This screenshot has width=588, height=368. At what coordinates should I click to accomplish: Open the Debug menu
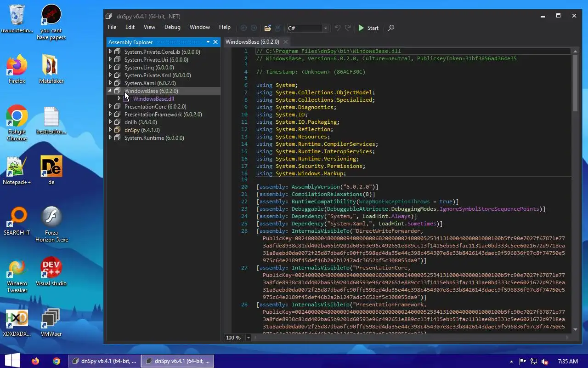(x=172, y=27)
